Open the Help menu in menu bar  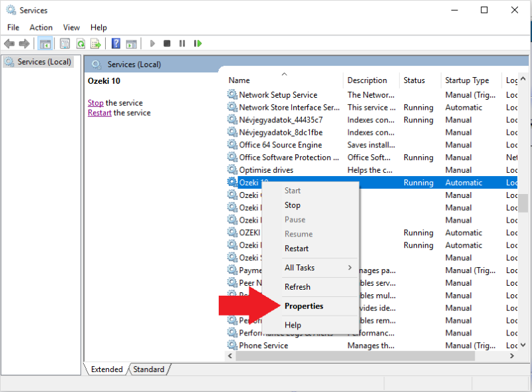(98, 27)
